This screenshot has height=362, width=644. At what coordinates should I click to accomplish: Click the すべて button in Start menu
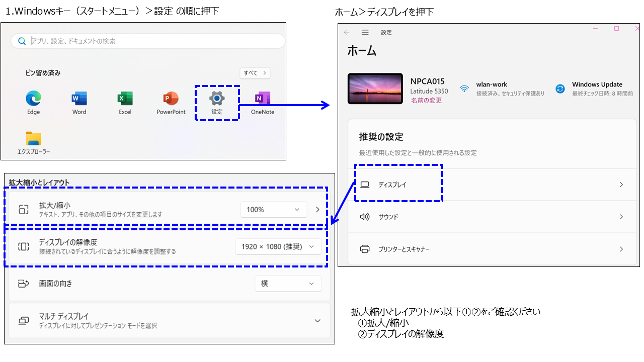click(x=255, y=73)
